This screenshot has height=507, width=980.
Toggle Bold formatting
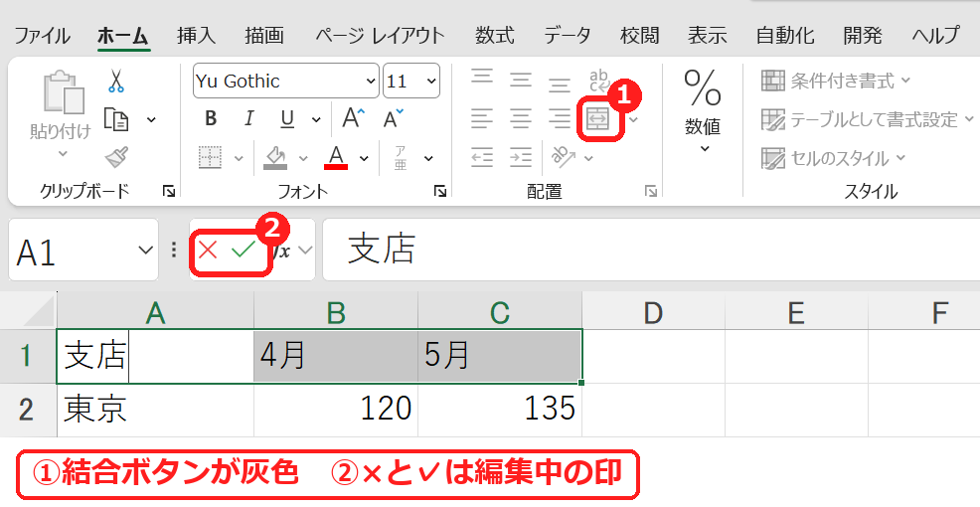211,118
